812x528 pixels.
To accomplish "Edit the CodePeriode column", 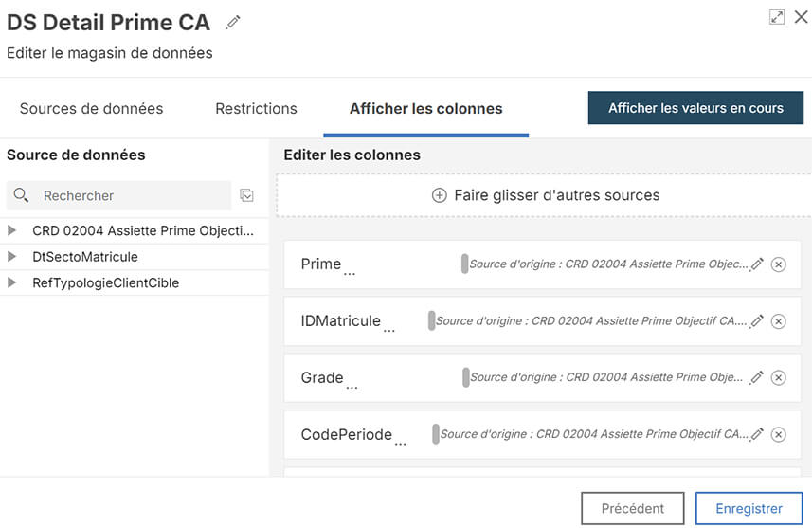I will pos(757,434).
